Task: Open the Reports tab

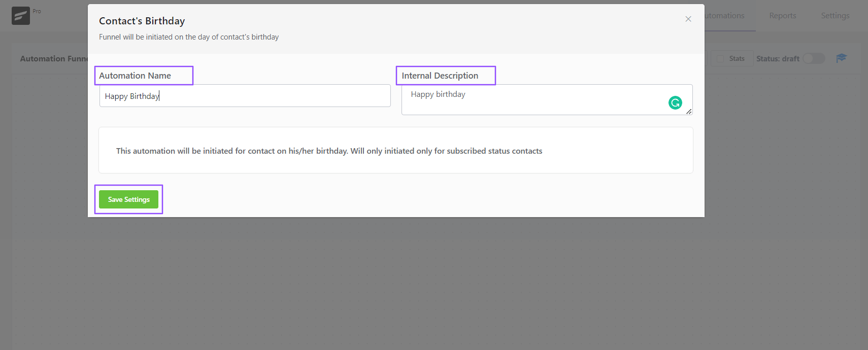Action: 783,16
